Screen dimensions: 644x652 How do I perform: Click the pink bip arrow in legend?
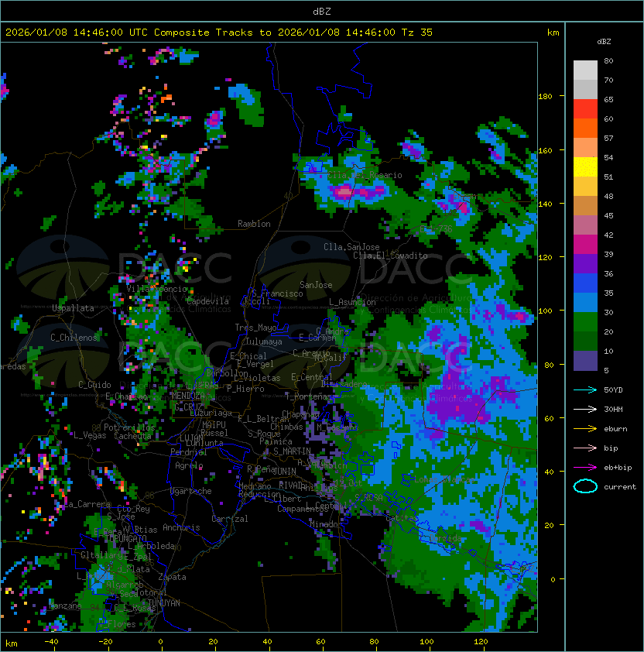585,448
